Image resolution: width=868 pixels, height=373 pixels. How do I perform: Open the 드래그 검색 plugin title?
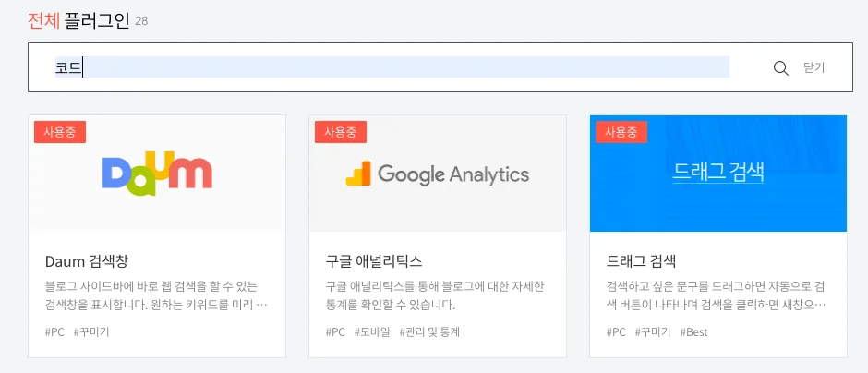coord(641,260)
